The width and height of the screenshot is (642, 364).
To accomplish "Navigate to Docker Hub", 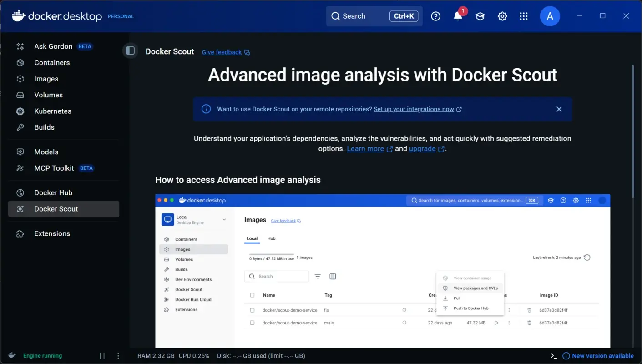I will pyautogui.click(x=53, y=192).
